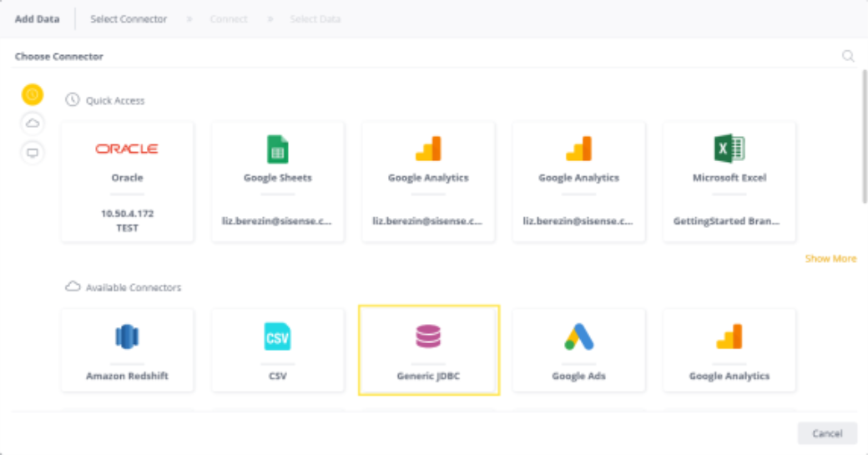
Task: Click the Select Connector breadcrumb step
Action: click(129, 19)
